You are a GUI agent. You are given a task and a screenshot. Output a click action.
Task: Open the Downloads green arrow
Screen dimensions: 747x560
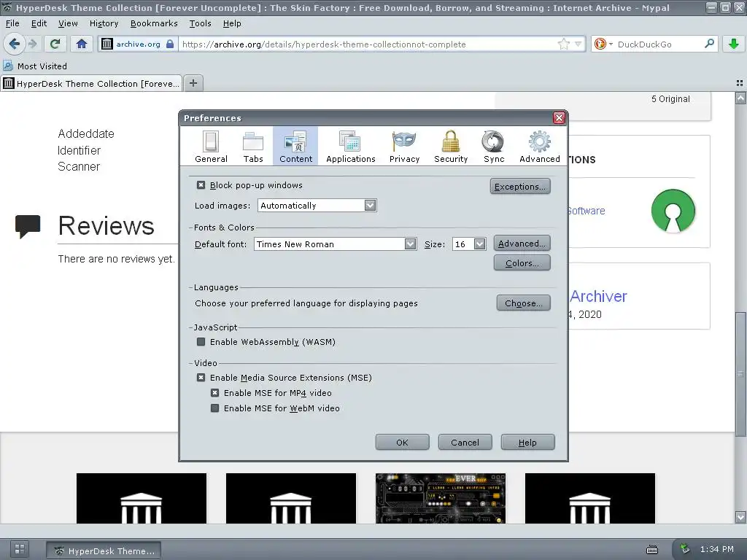[x=734, y=44]
